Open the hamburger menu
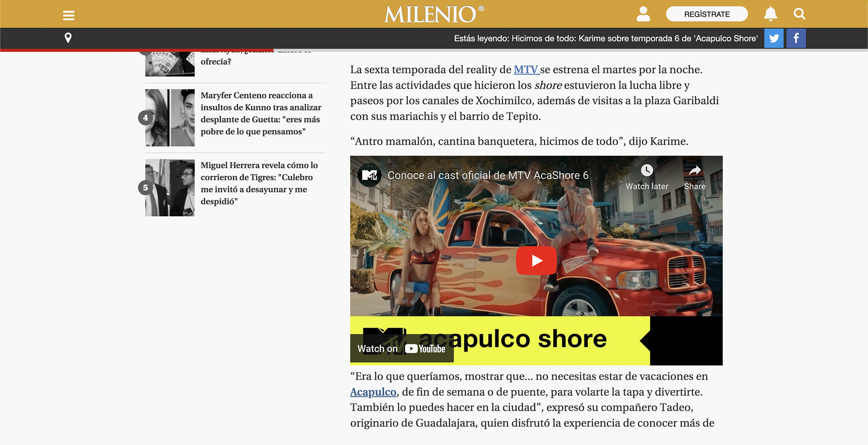This screenshot has width=868, height=445. pos(69,15)
